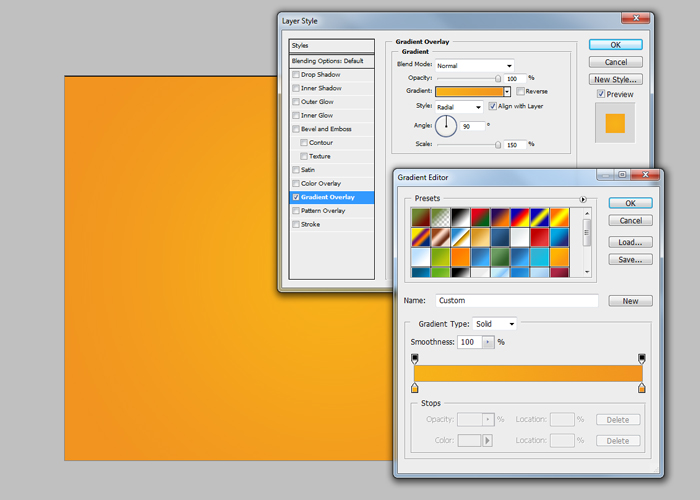700x500 pixels.
Task: Select Color Overlay in styles list
Action: tap(320, 184)
